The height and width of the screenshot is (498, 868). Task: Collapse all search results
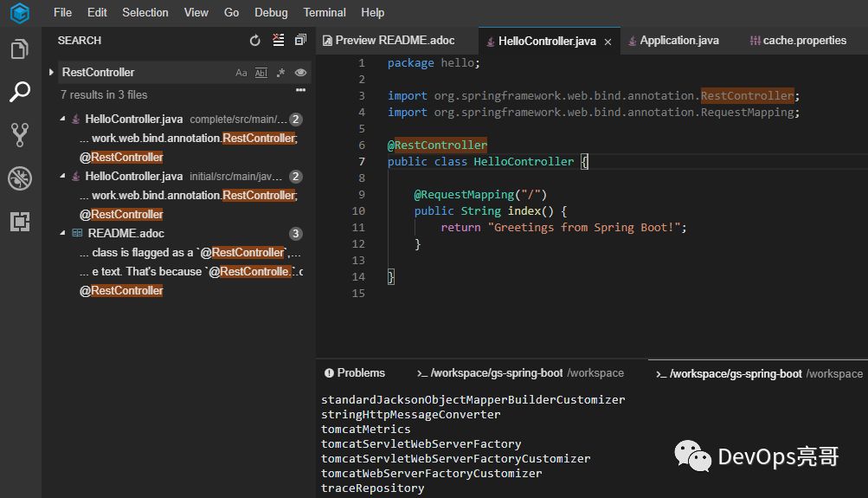point(300,41)
